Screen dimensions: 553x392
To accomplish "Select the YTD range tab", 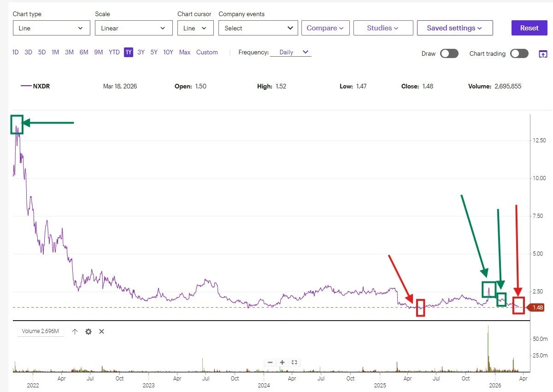I will 114,52.
